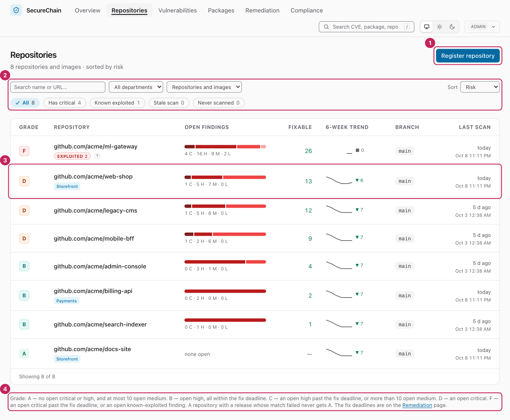
Task: Click the main branch label for search-indexer
Action: 405,324
